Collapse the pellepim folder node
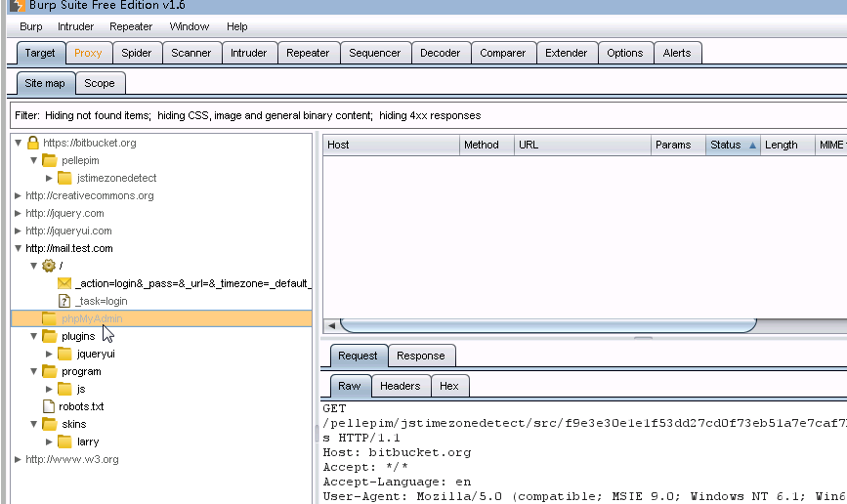Image resolution: width=847 pixels, height=504 pixels. coord(33,160)
